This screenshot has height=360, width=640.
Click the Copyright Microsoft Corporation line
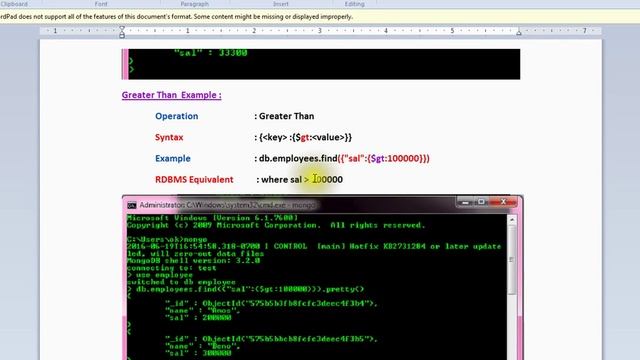click(276, 225)
